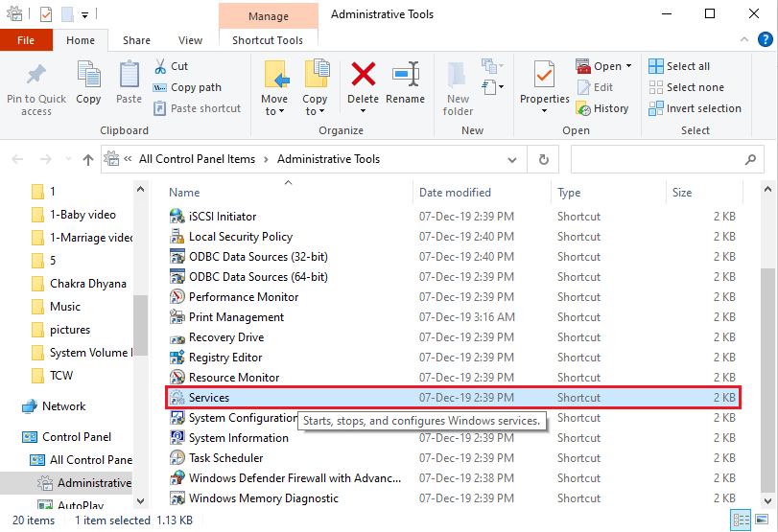778x532 pixels.
Task: Click Control Panel in the navigation pane
Action: [66, 437]
